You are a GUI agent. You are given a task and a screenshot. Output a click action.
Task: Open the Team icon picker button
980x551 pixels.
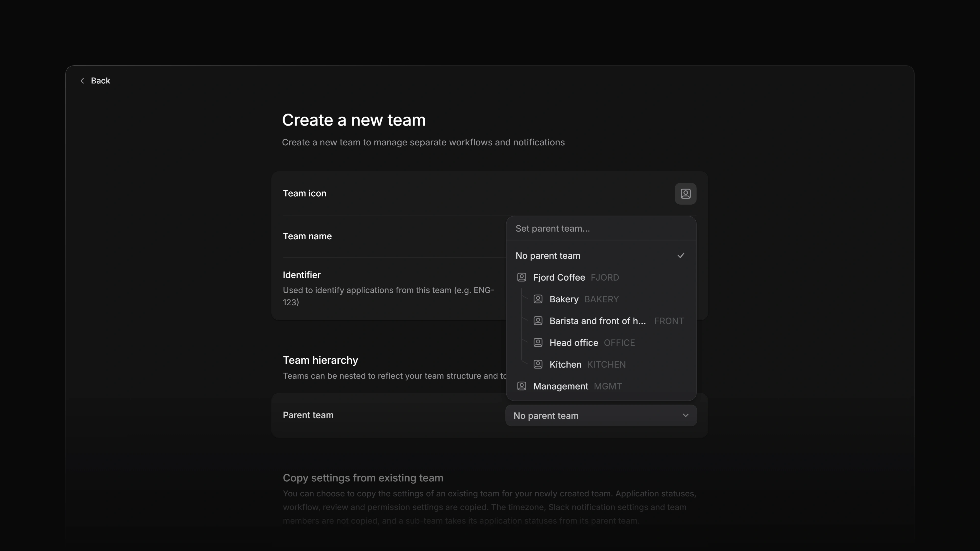(x=685, y=194)
